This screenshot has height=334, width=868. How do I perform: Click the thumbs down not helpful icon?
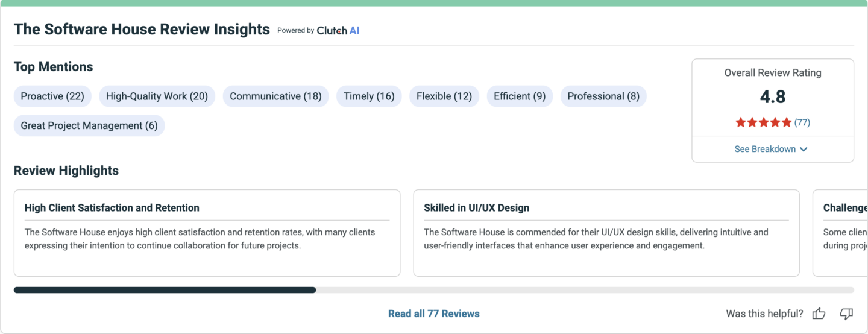tap(846, 314)
